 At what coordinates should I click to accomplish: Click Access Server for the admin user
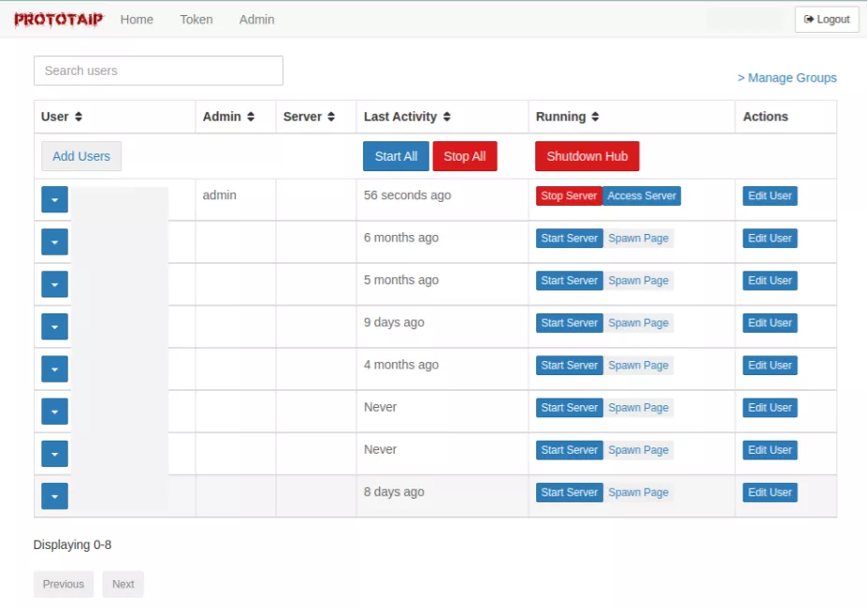click(643, 196)
